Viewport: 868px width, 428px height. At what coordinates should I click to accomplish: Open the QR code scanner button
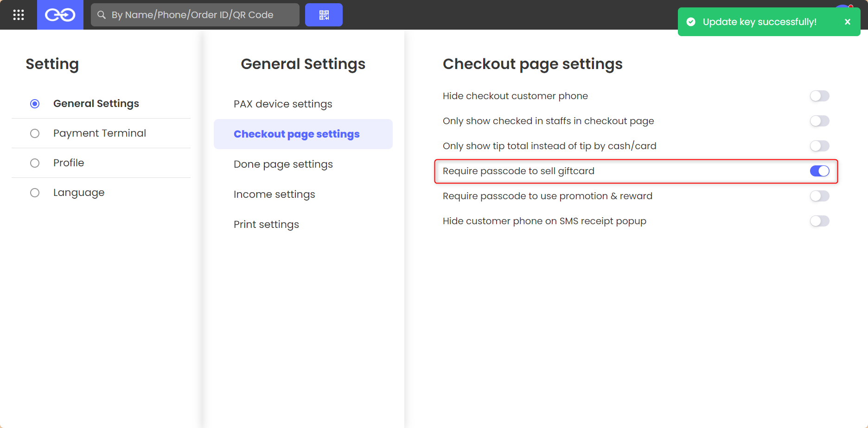(324, 15)
